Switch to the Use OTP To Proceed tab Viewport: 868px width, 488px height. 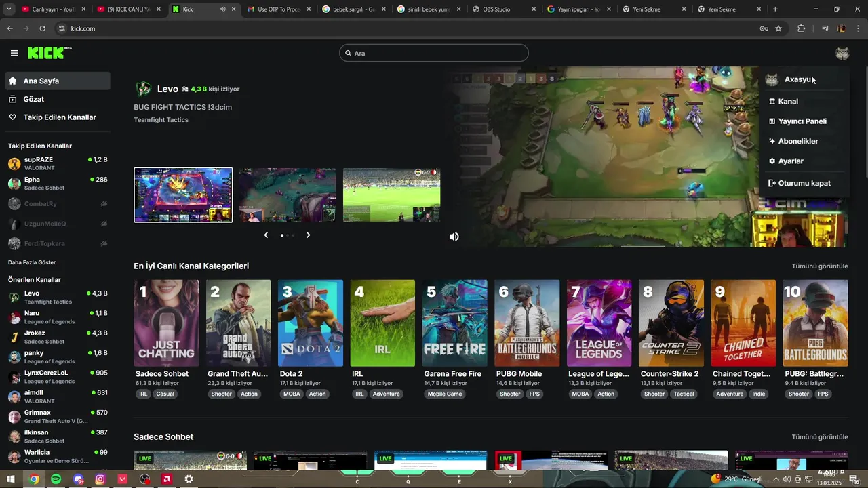[277, 9]
